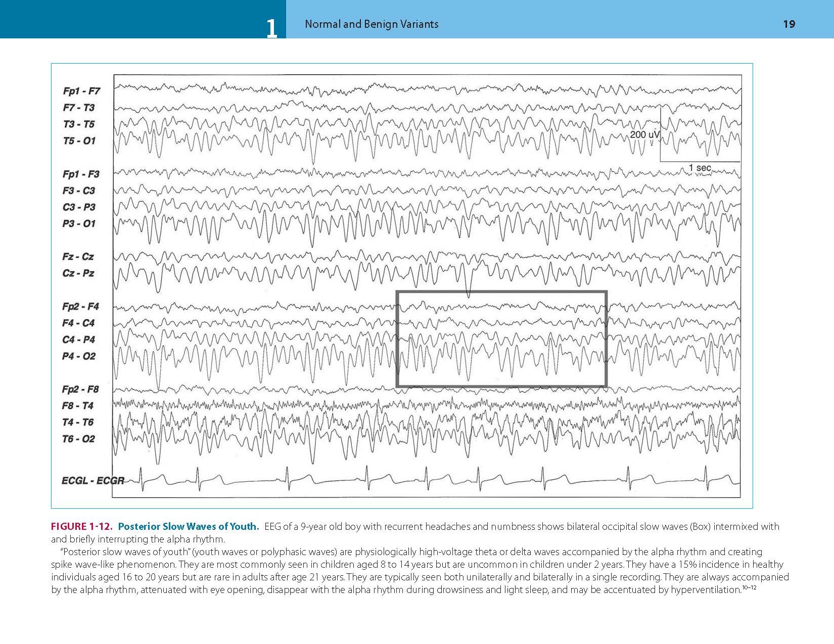Select the P4 - O2 channel label
The image size is (834, 644).
point(78,357)
